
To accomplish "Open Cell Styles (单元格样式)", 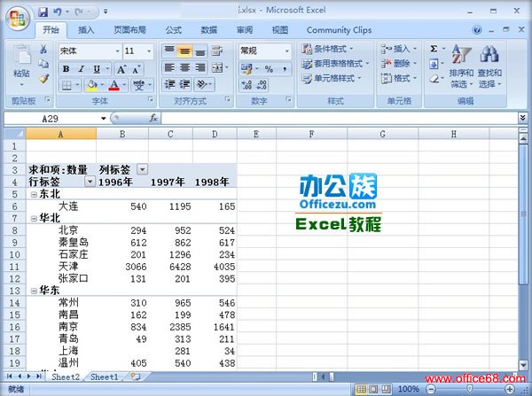I will point(332,79).
